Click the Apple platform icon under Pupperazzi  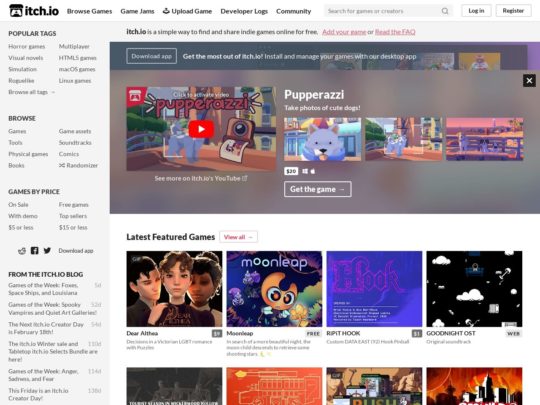pyautogui.click(x=313, y=171)
